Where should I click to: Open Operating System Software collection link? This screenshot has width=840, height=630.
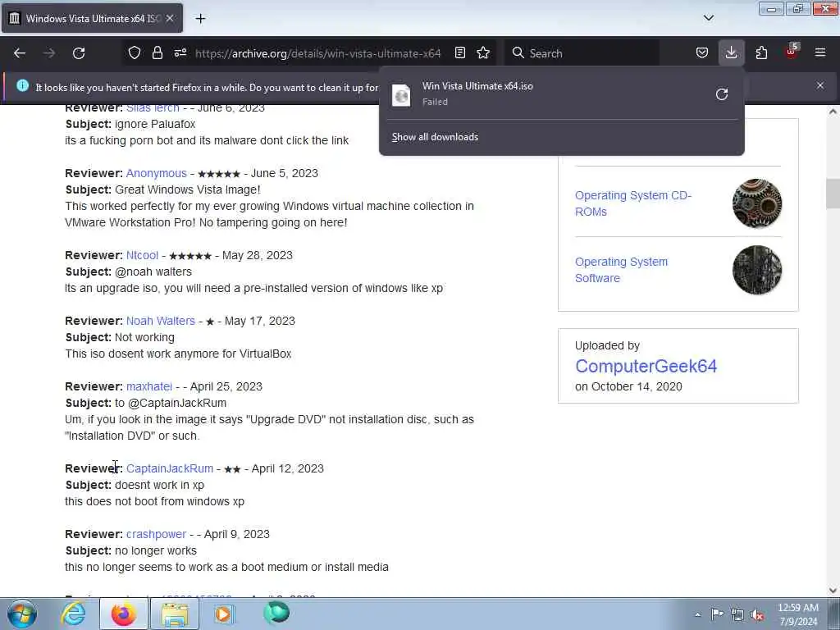tap(622, 270)
